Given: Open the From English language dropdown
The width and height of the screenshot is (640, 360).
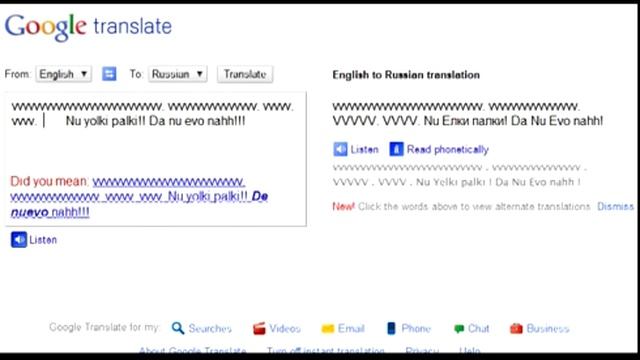Looking at the screenshot, I should tap(64, 74).
